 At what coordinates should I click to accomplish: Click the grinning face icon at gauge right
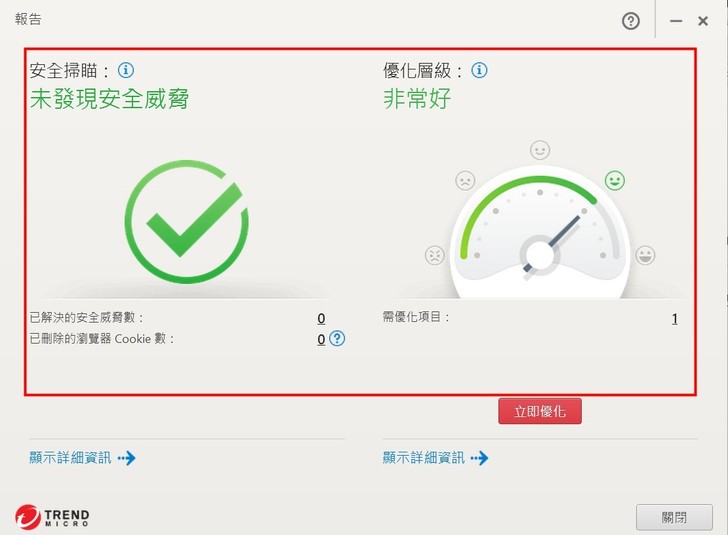645,255
